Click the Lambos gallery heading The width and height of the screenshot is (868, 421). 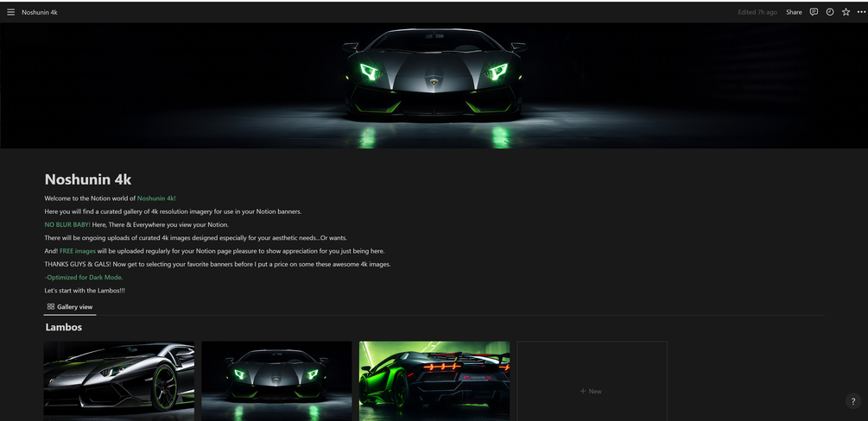pyautogui.click(x=64, y=327)
